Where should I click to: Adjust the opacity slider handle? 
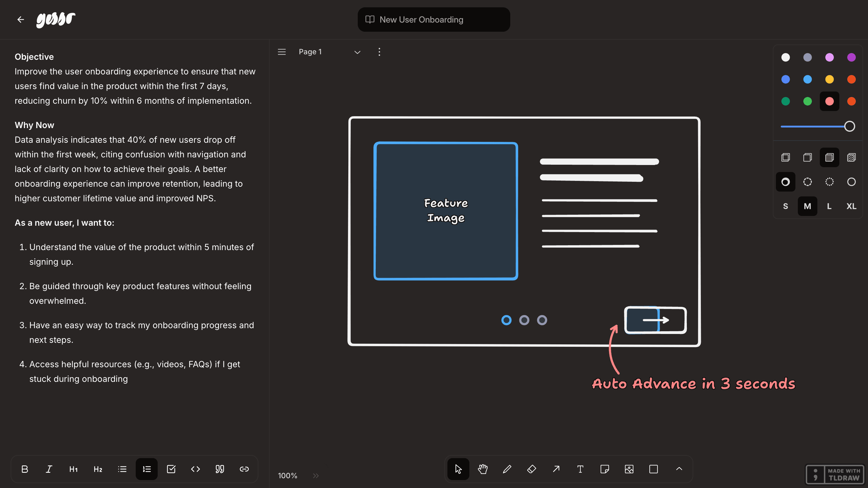tap(849, 126)
